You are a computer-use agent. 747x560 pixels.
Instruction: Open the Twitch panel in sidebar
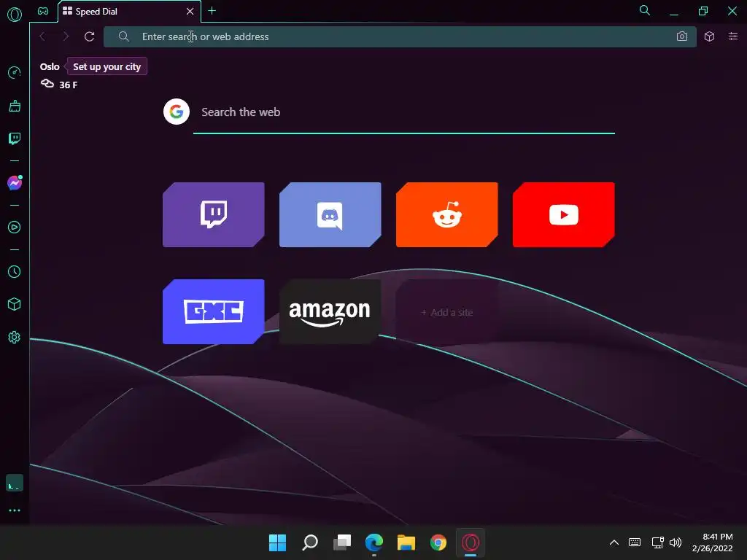(15, 139)
